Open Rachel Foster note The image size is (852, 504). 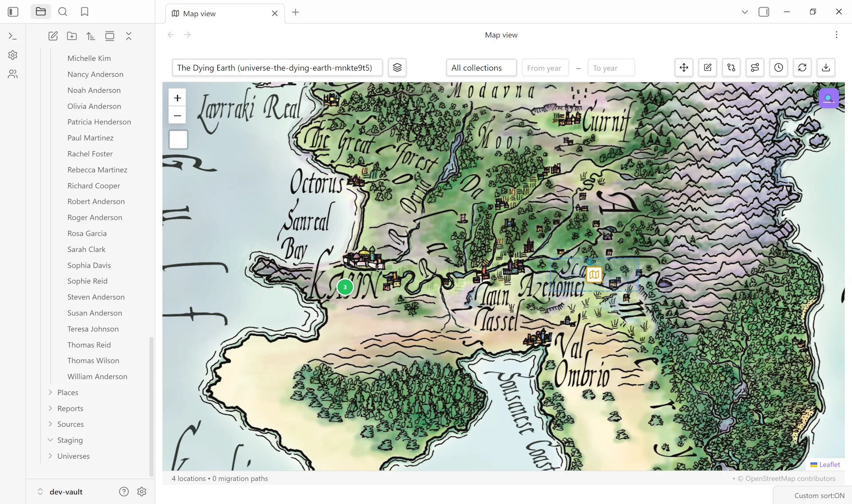[90, 154]
